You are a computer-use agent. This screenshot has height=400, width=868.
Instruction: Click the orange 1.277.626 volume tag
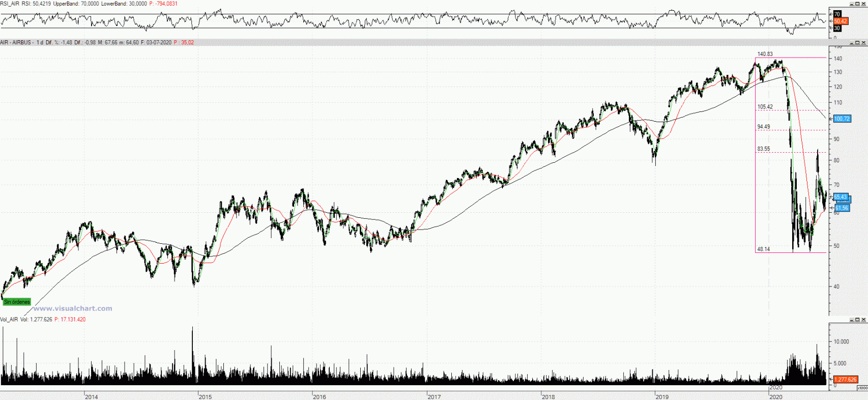tap(846, 379)
